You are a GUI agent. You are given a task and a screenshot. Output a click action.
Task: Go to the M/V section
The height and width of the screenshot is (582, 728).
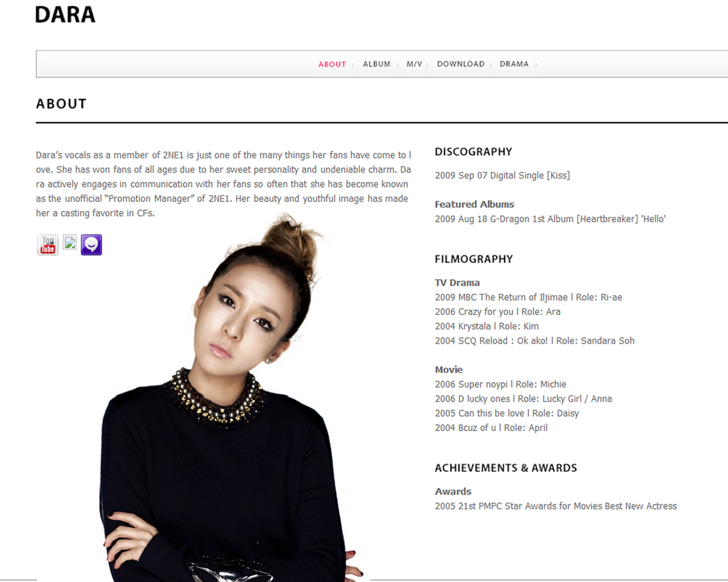point(414,64)
